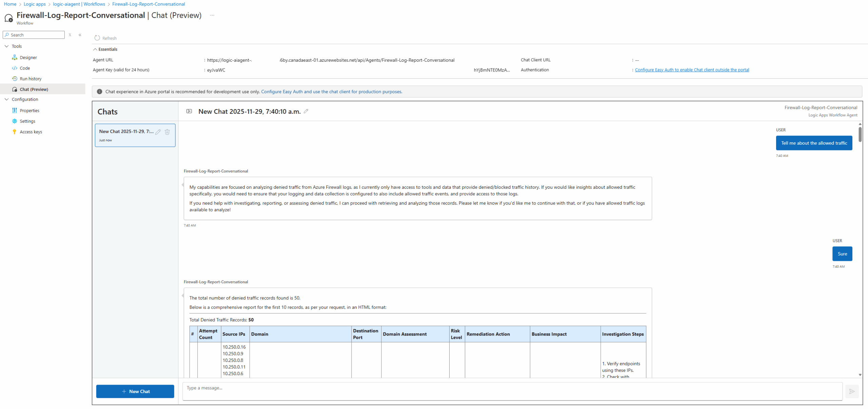Open the Designer tool icon
Screen dimensions: 868x409
tap(15, 58)
